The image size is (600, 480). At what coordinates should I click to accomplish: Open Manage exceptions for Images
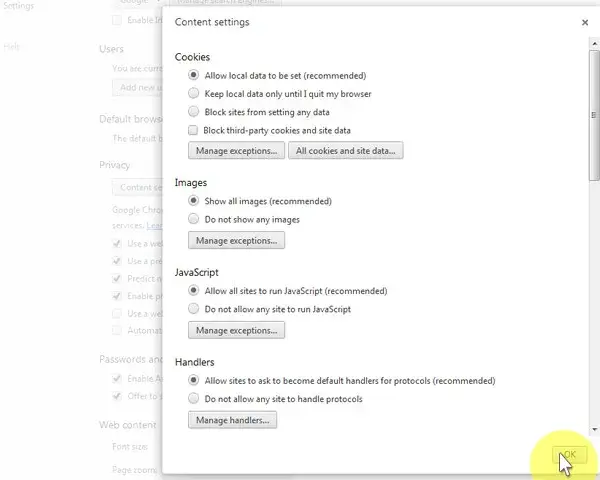click(236, 240)
